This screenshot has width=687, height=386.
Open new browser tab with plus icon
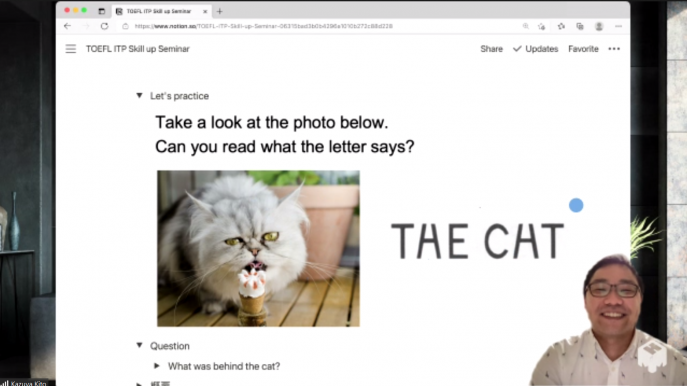(x=220, y=11)
